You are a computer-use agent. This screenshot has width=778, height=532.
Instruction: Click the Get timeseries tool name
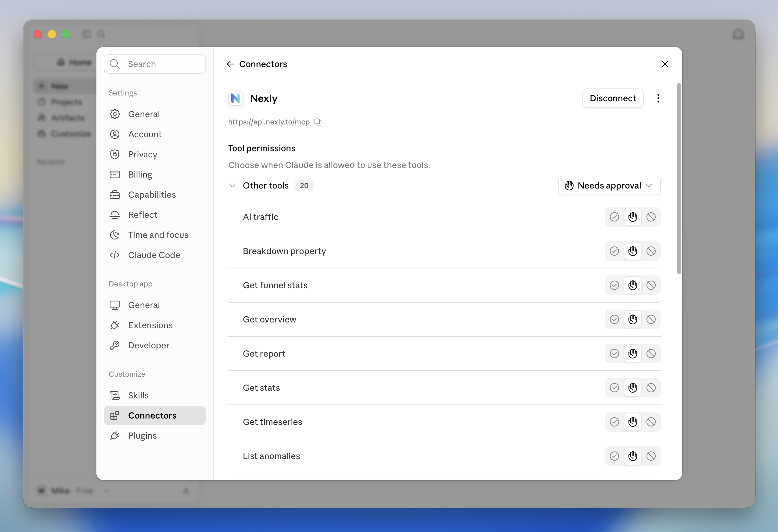[272, 422]
